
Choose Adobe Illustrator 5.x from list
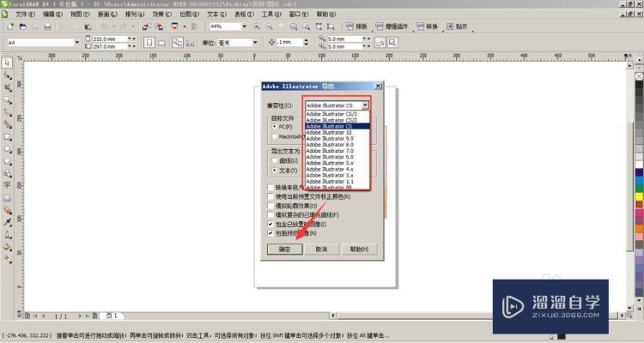[337, 163]
